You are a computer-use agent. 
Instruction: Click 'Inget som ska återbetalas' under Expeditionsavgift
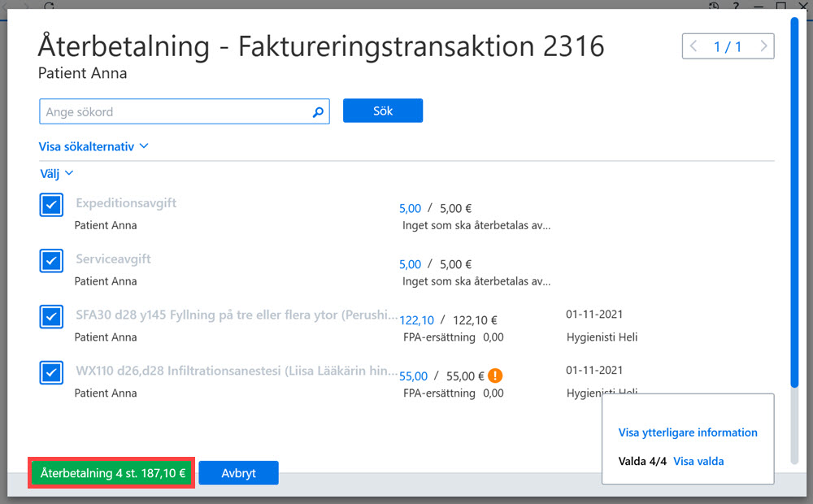coord(476,225)
